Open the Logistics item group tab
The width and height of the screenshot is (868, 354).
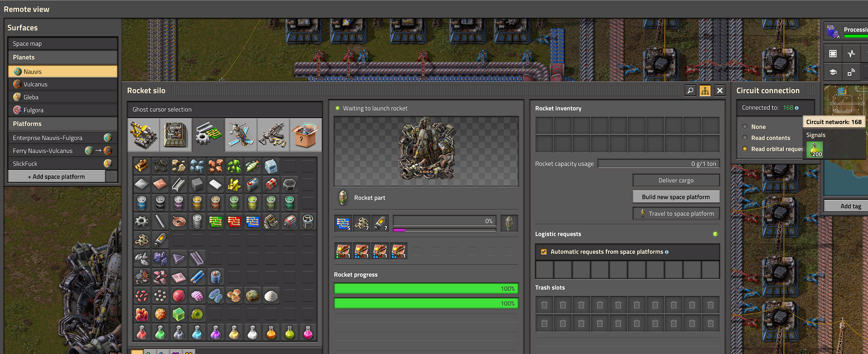143,135
